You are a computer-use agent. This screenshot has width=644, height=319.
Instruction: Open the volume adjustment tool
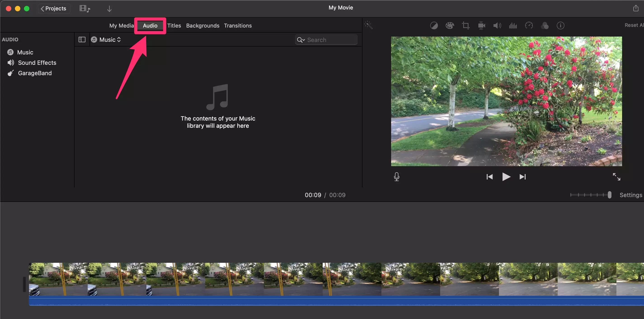pyautogui.click(x=497, y=26)
